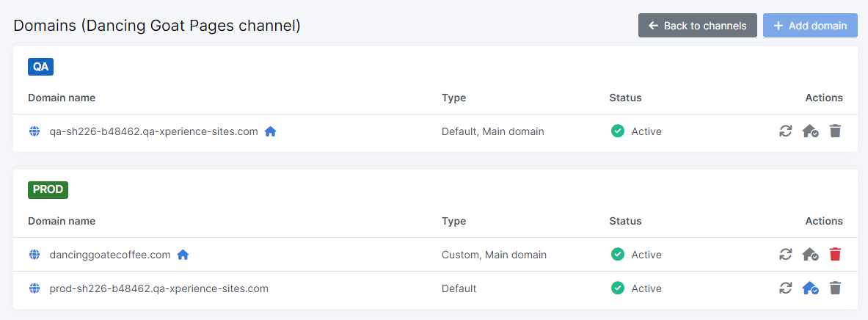868x320 pixels.
Task: Select the QA environment badge
Action: [41, 66]
